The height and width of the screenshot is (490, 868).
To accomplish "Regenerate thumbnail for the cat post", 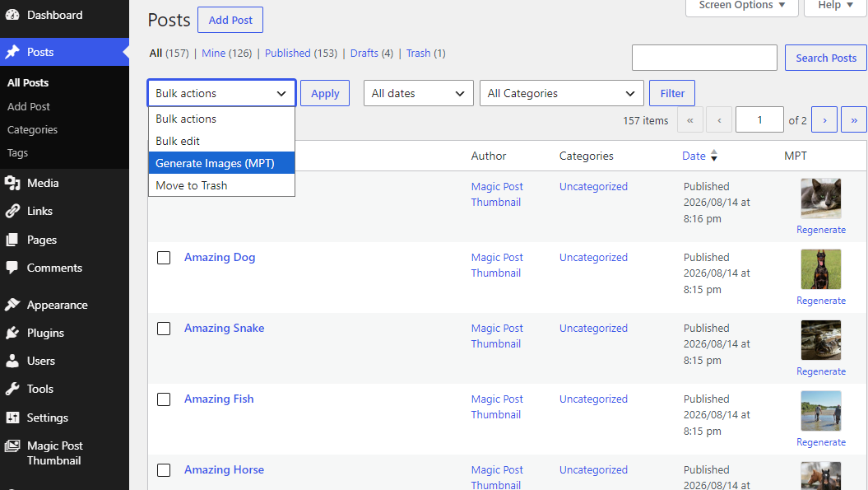I will pos(821,230).
